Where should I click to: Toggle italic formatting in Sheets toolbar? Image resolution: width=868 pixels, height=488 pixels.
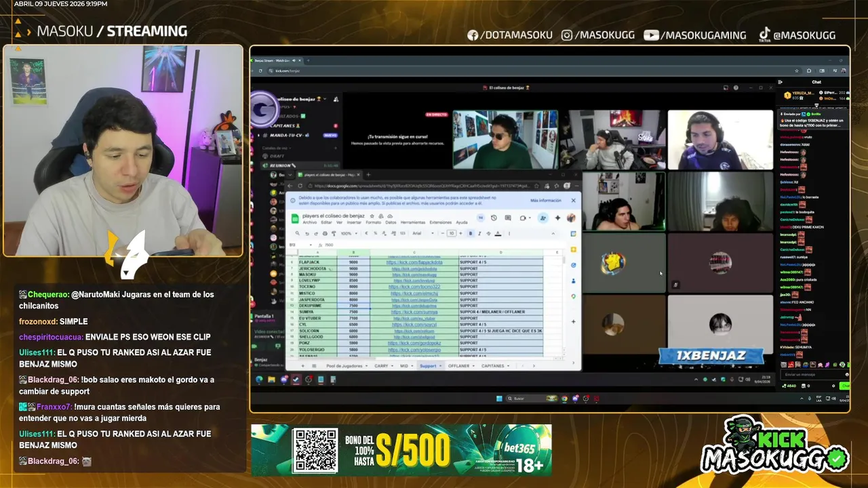pyautogui.click(x=479, y=233)
